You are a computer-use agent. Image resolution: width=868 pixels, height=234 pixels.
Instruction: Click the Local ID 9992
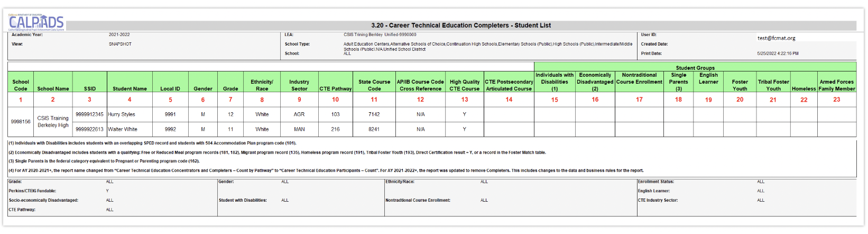[x=170, y=129]
